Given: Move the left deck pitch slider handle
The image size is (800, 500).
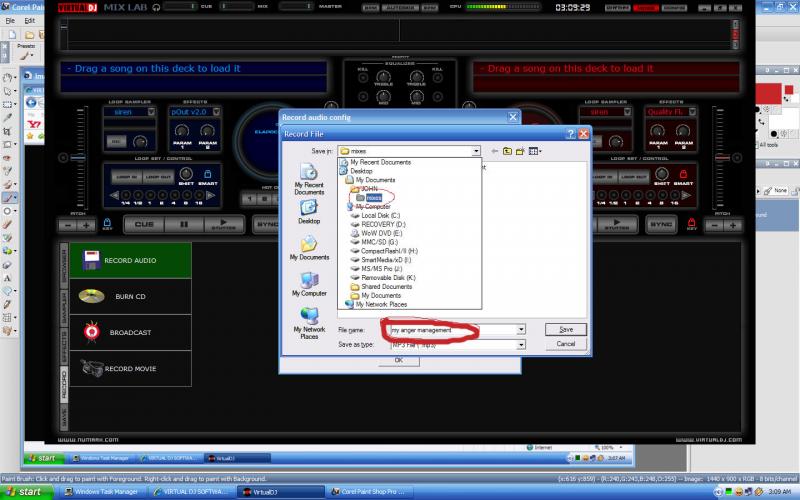Looking at the screenshot, I should pos(78,158).
